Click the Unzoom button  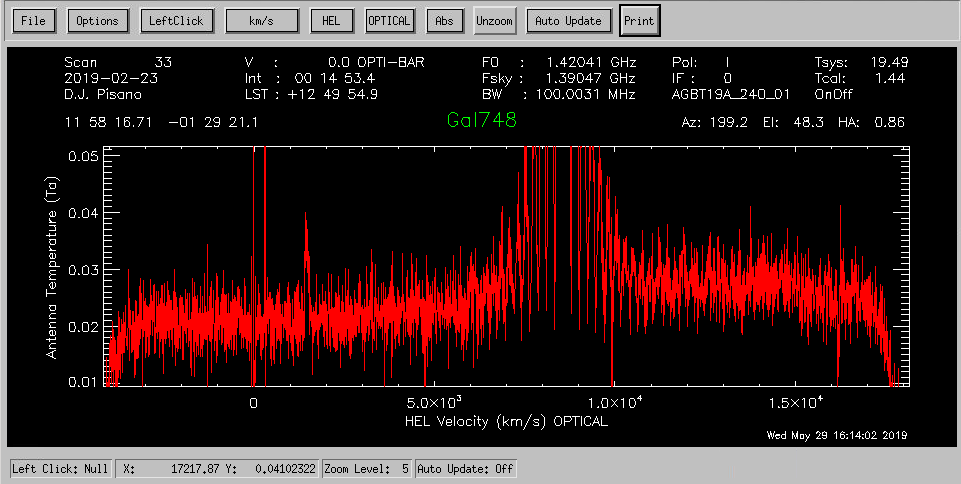(493, 21)
